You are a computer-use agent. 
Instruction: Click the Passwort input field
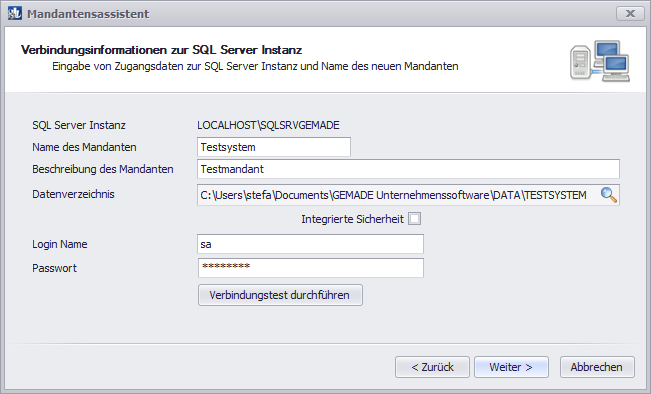pyautogui.click(x=311, y=268)
